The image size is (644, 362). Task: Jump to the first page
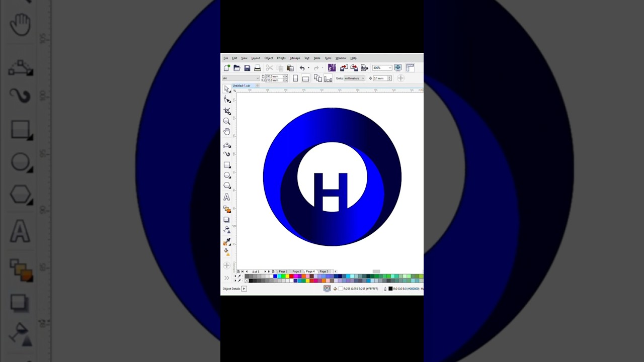pos(243,271)
